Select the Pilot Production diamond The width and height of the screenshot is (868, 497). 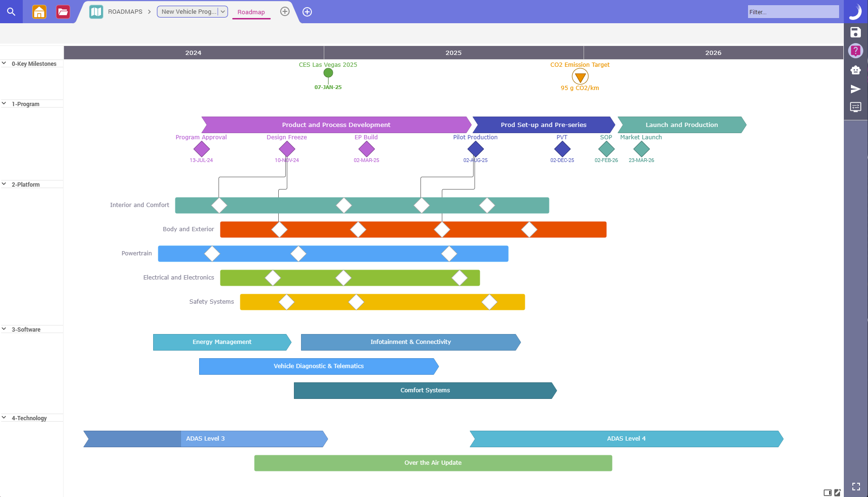pos(475,149)
